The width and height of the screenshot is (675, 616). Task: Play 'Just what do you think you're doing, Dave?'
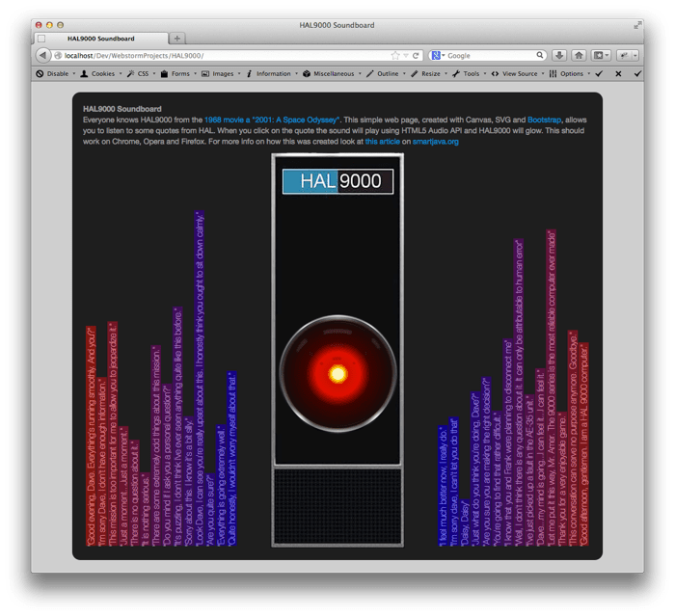pyautogui.click(x=475, y=469)
